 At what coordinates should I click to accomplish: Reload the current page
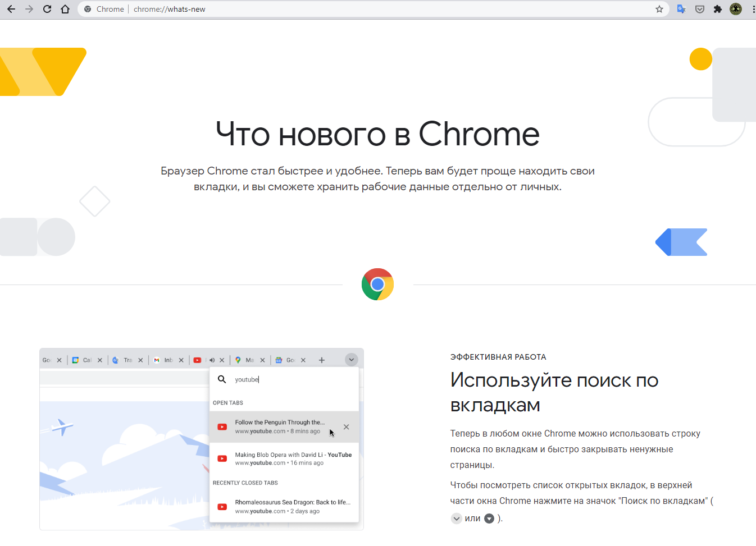click(47, 9)
